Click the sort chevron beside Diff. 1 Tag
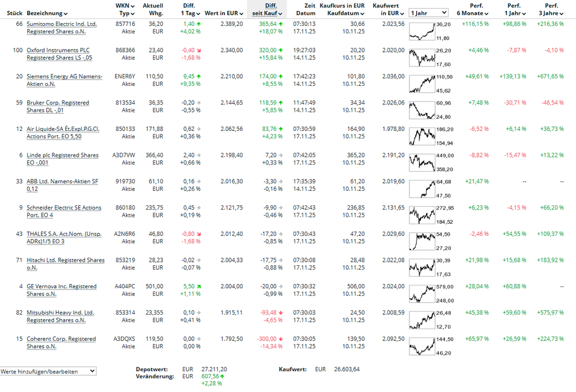 pos(199,13)
